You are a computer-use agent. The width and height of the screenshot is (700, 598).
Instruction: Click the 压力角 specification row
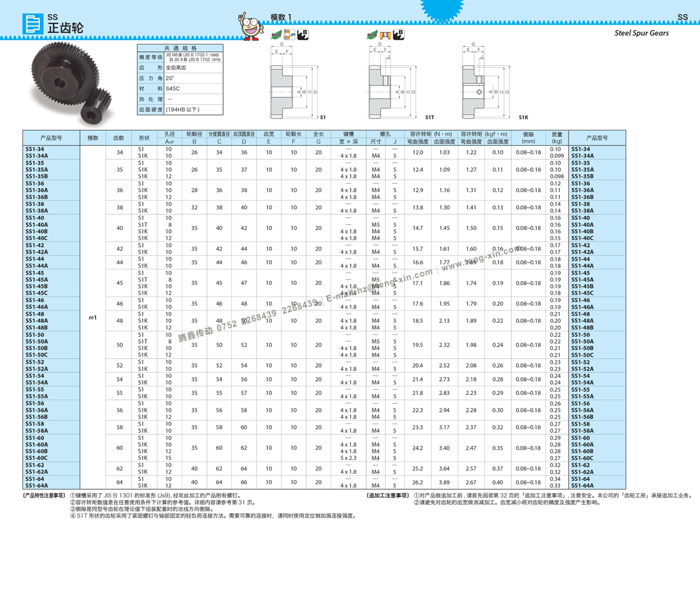coord(151,78)
